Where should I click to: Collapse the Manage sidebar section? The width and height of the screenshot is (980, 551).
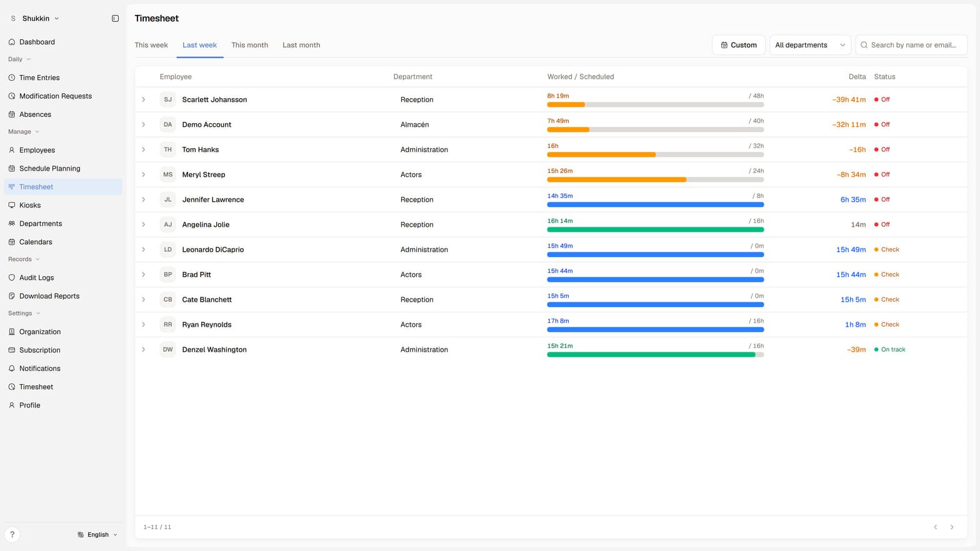[x=24, y=132]
